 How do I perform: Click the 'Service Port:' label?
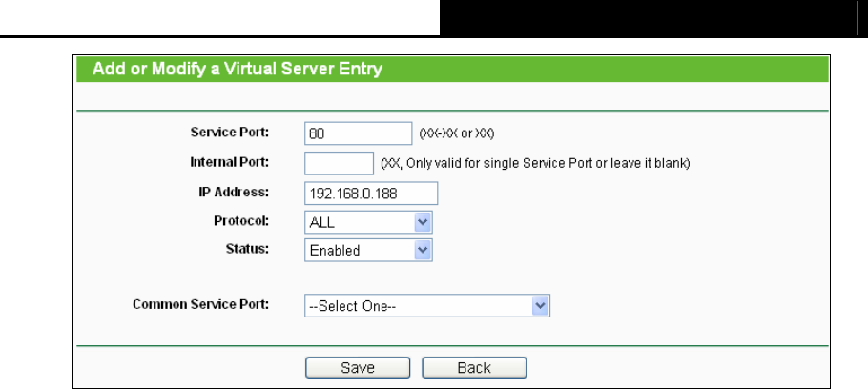[230, 133]
